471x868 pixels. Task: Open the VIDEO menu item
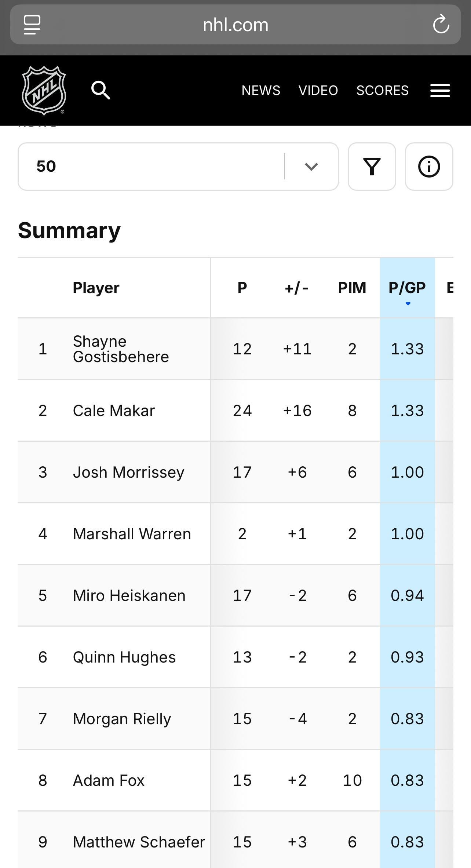tap(318, 90)
